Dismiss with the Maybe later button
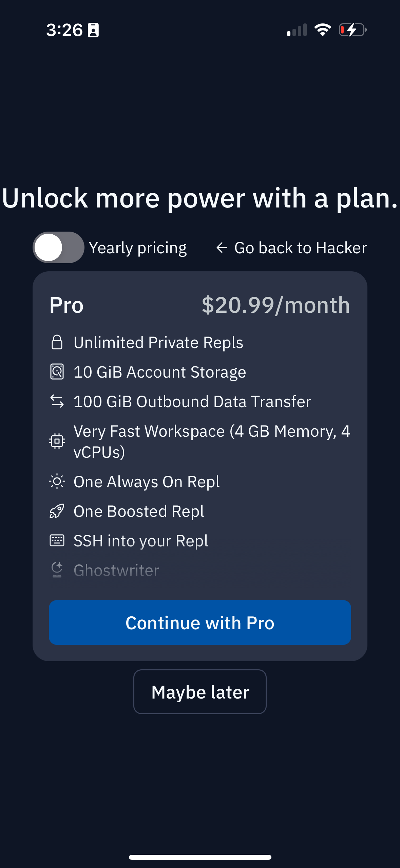Viewport: 400px width, 868px height. (x=200, y=692)
